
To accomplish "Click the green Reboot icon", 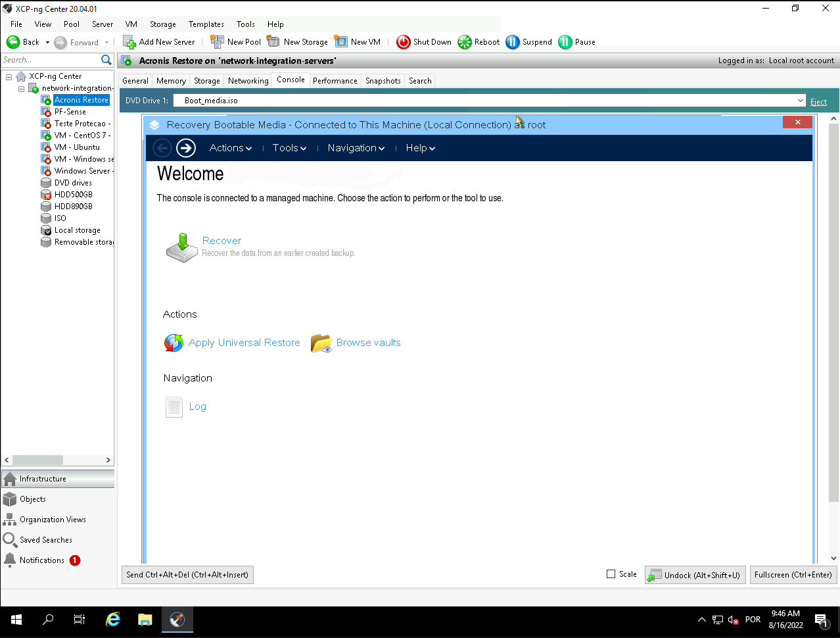I will [465, 42].
